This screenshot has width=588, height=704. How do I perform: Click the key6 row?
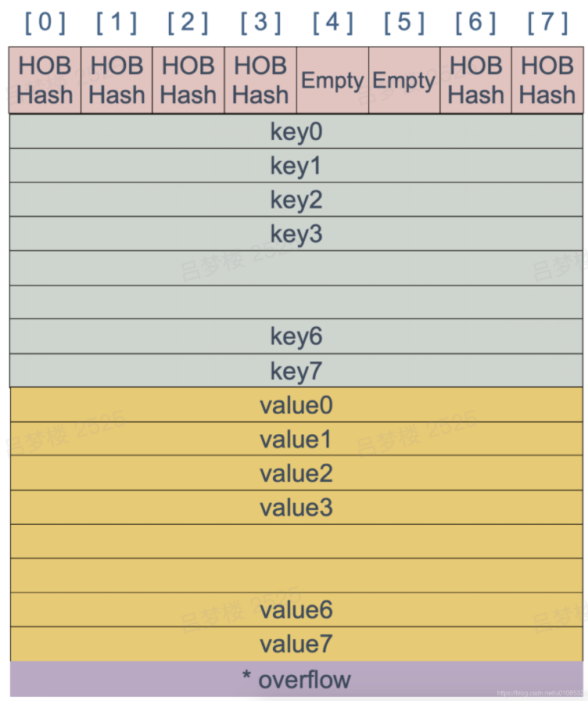[296, 336]
